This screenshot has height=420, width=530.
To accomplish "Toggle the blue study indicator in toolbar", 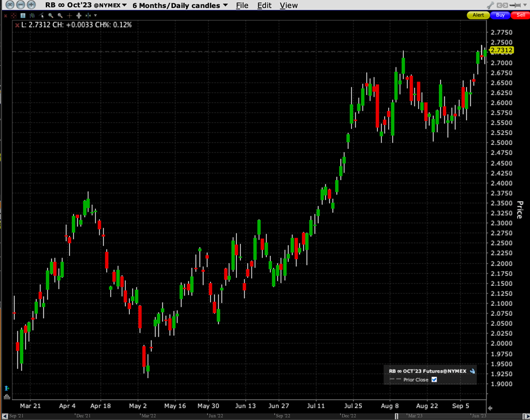I will pyautogui.click(x=22, y=15).
